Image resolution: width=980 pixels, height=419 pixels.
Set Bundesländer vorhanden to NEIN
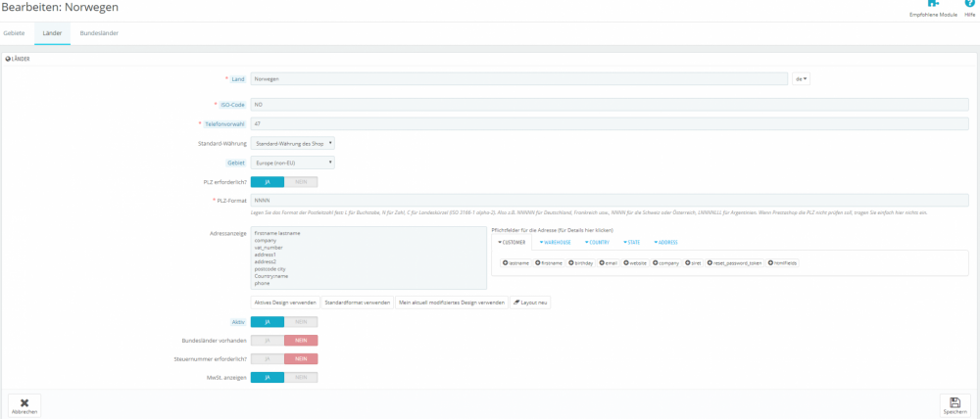pyautogui.click(x=301, y=341)
